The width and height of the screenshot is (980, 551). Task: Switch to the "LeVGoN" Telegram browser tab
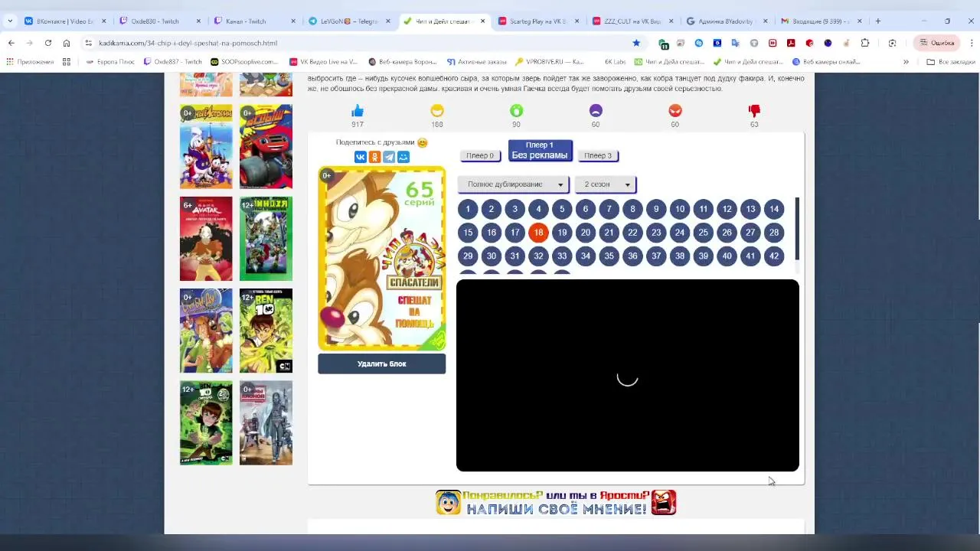tap(349, 21)
